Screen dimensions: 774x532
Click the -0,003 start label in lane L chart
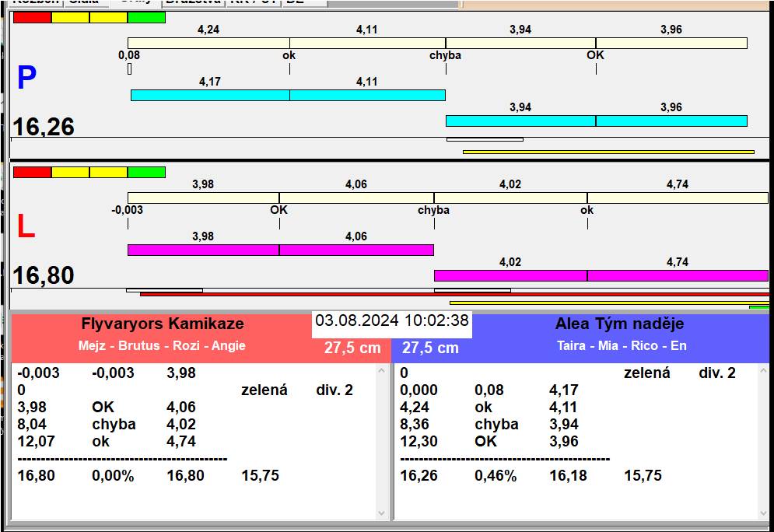[128, 210]
